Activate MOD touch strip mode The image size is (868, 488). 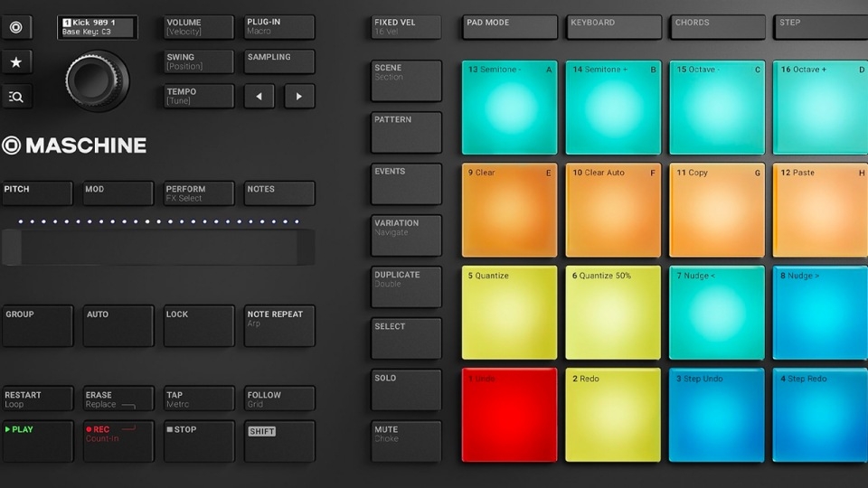click(118, 193)
